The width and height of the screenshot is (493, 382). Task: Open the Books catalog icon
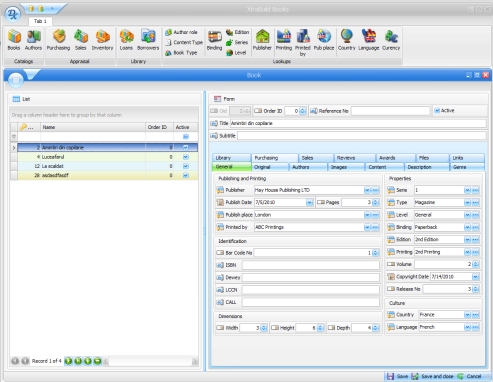tap(14, 40)
